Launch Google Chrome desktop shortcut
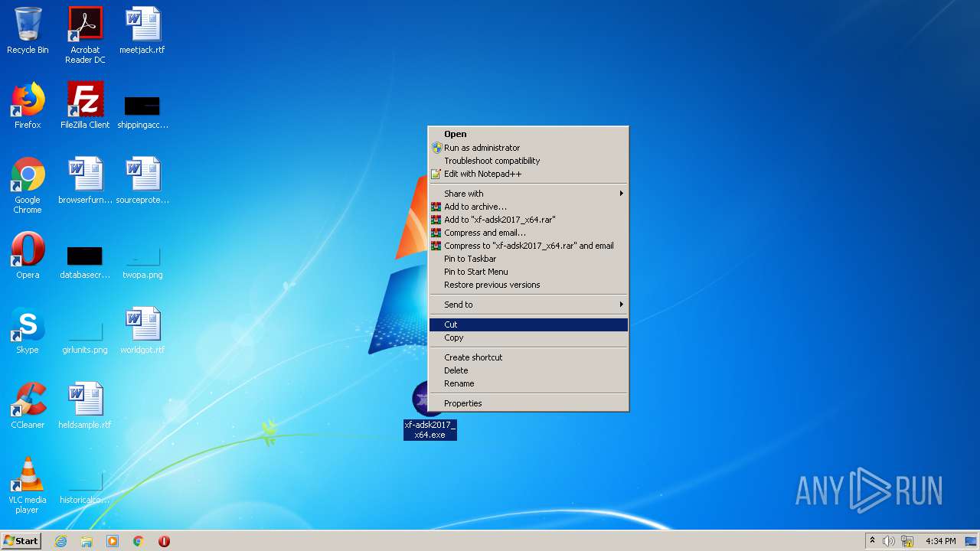The width and height of the screenshot is (980, 551). click(x=28, y=185)
